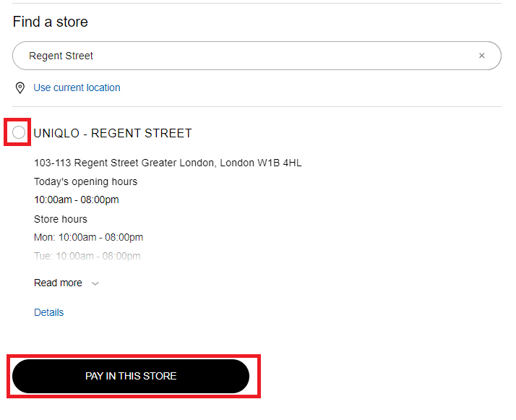Click the 103-113 Regent Street address
Image resolution: width=516 pixels, height=420 pixels.
tap(168, 163)
